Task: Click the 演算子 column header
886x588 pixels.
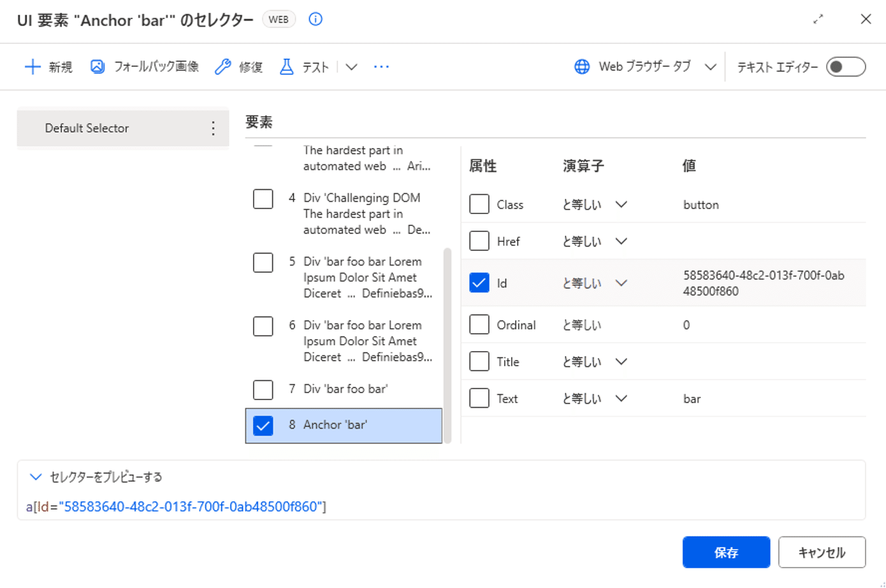Action: (x=583, y=166)
